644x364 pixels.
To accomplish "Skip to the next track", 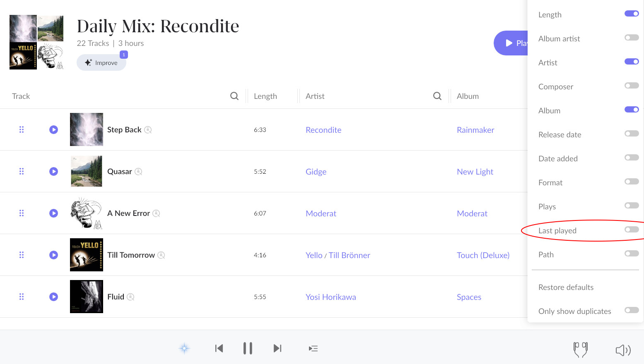I will pyautogui.click(x=277, y=348).
